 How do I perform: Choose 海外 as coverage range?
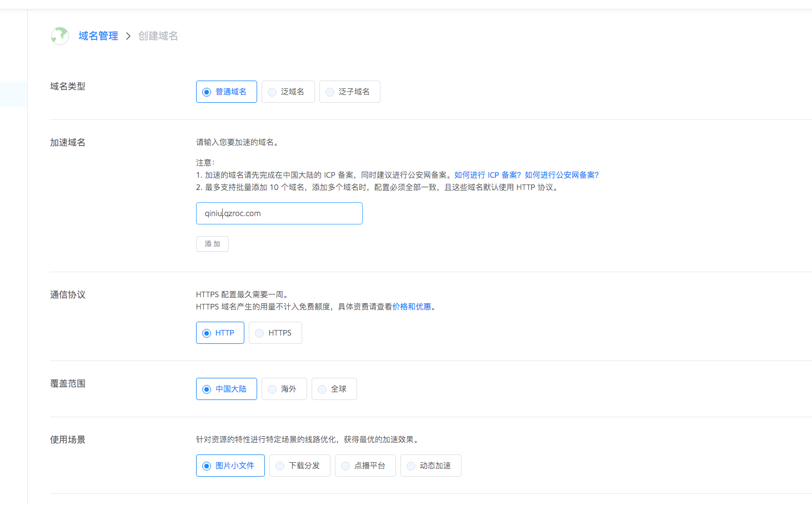click(x=284, y=389)
